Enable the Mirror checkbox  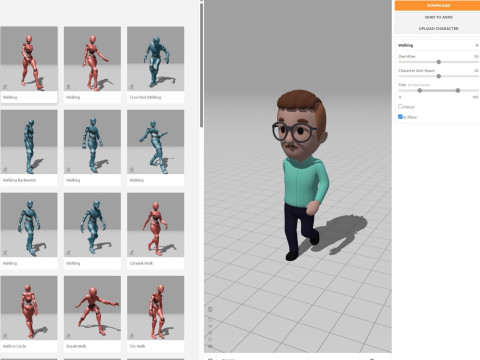click(400, 106)
